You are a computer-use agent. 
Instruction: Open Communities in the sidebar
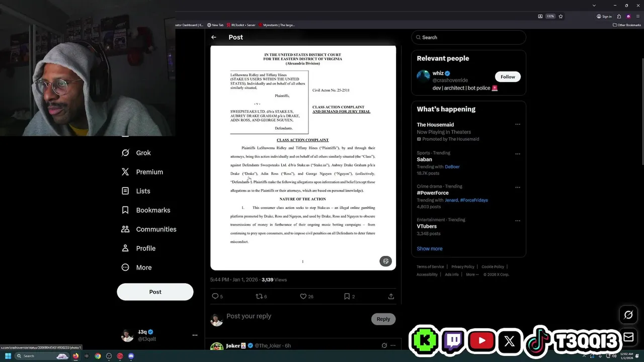[149, 229]
